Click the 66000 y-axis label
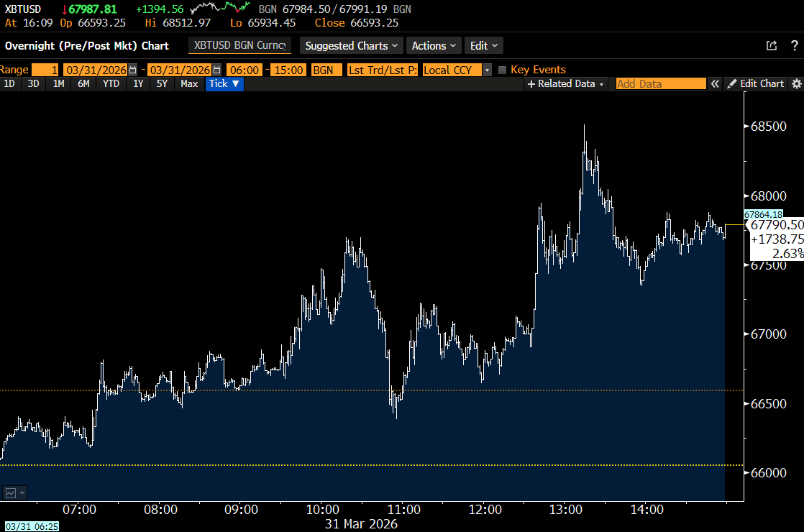The width and height of the screenshot is (804, 532). 768,473
